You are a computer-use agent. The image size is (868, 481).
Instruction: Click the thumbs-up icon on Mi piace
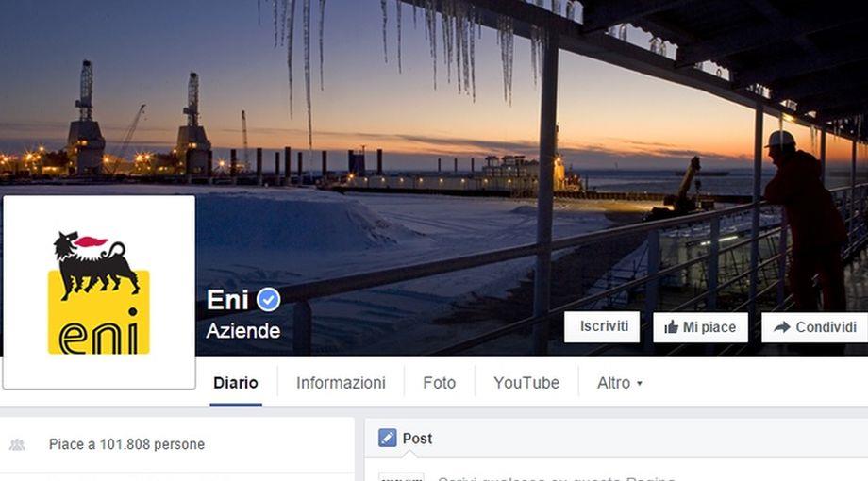tap(671, 327)
